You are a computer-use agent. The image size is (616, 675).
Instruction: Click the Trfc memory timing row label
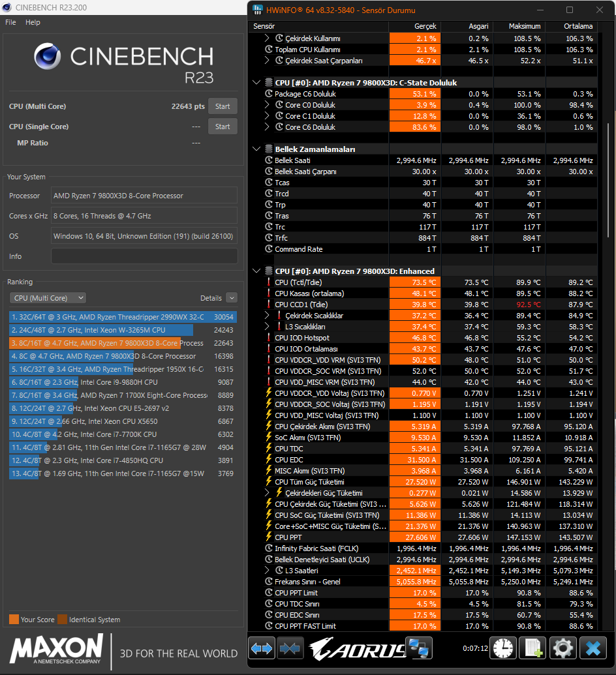point(281,238)
